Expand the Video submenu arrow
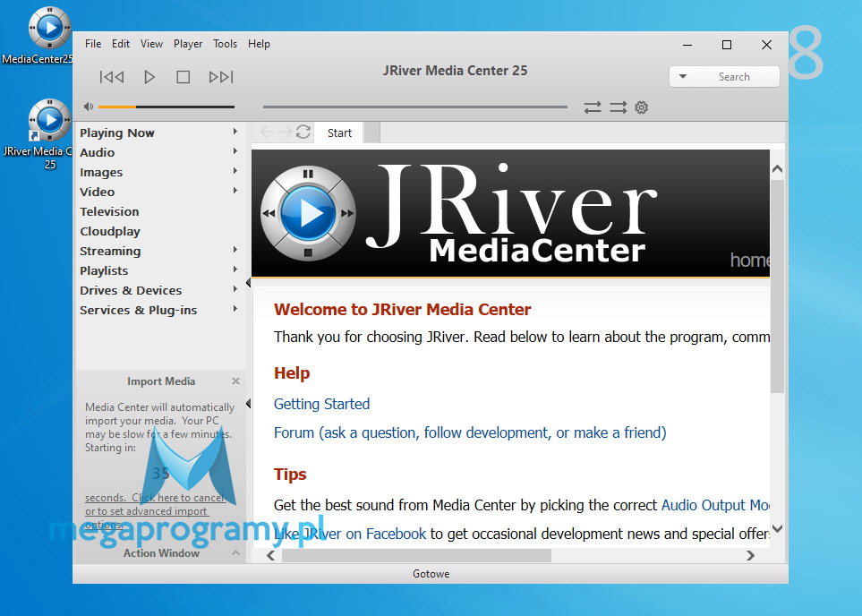Image resolution: width=862 pixels, height=616 pixels. tap(235, 191)
